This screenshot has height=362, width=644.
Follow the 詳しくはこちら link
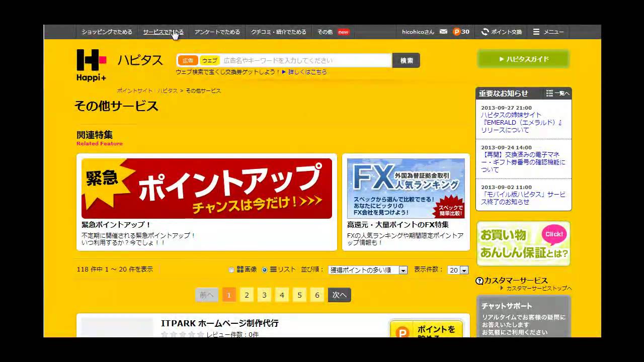click(307, 72)
